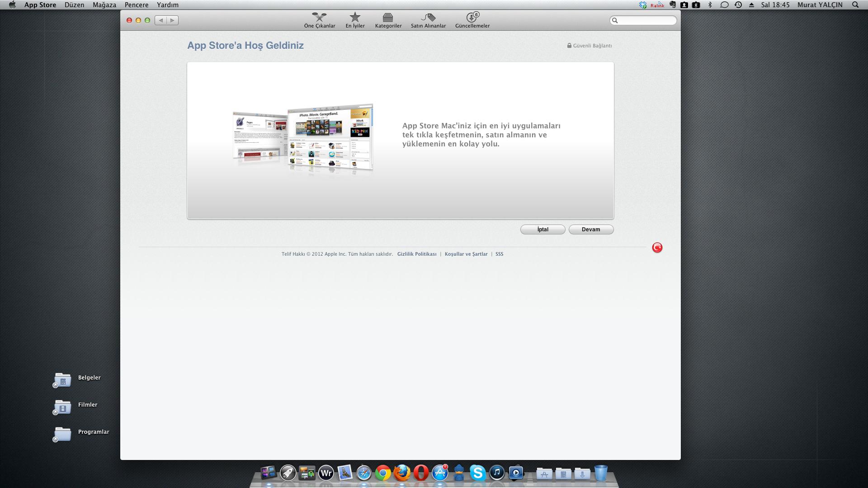This screenshot has width=868, height=488.
Task: Open Mail stamp icon in the Dock
Action: [345, 473]
